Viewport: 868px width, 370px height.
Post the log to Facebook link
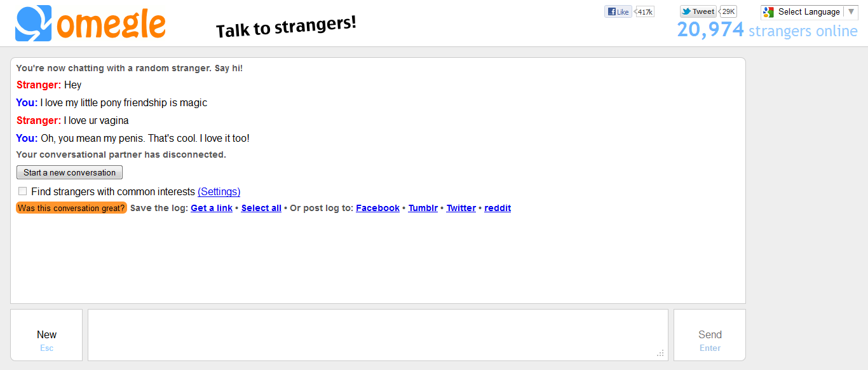(x=377, y=208)
